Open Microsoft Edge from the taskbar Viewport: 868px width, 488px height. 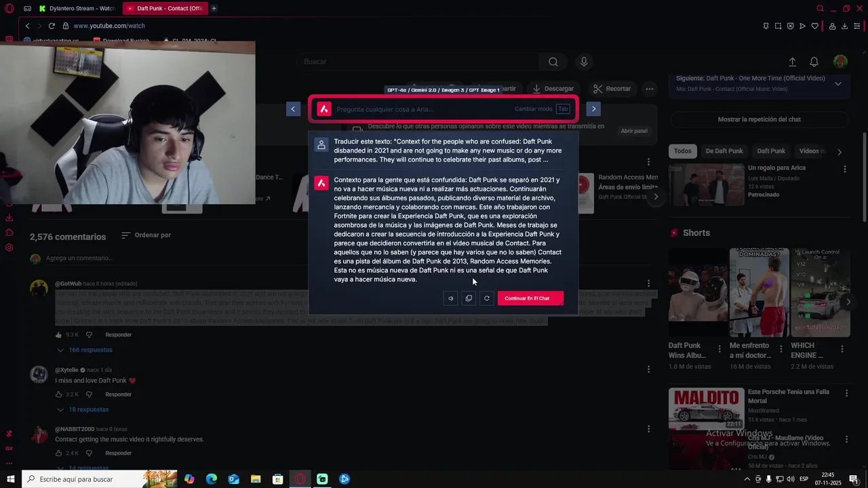[212, 479]
